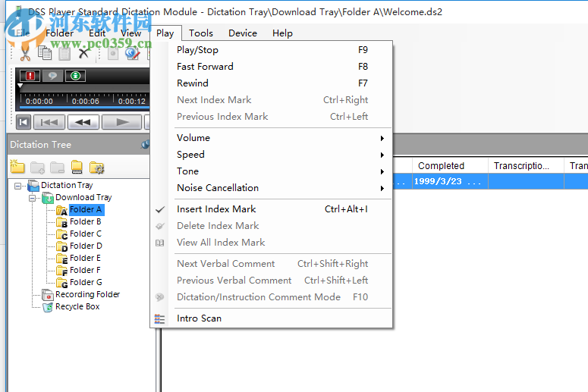Select Folder G in the tree

pos(86,282)
